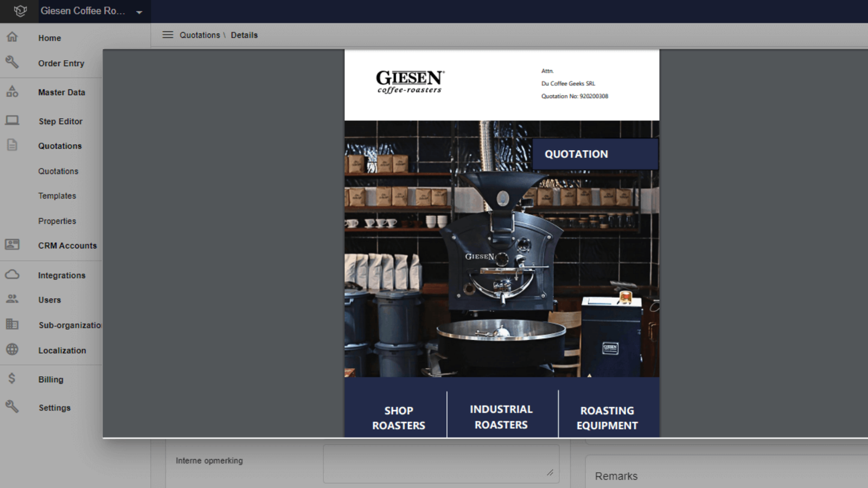Toggle the hamburger menu beside Quotations breadcrumb

coord(168,35)
